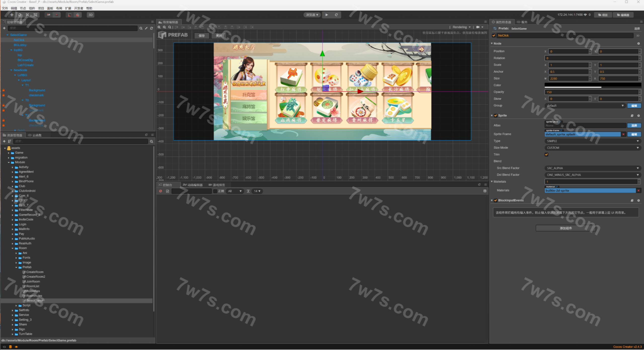Viewport: 644px width, 350px height.
Task: Open the Src Blend Factor dropdown
Action: [x=593, y=168]
